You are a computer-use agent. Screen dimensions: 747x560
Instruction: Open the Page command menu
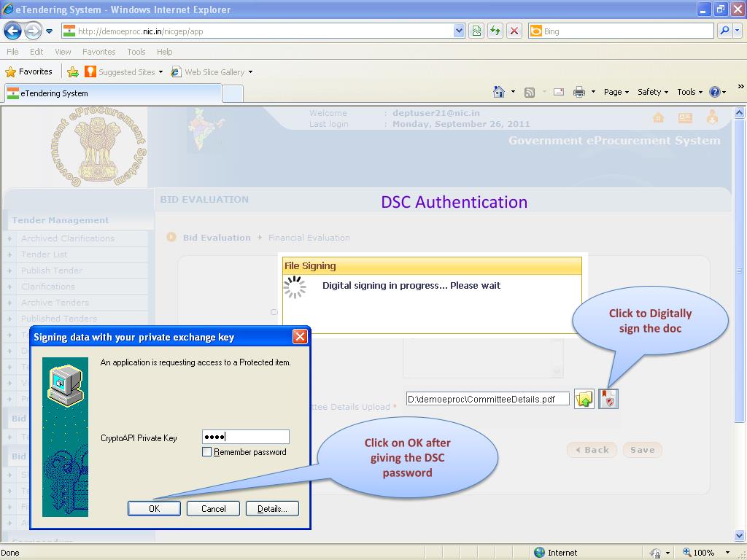tap(616, 92)
